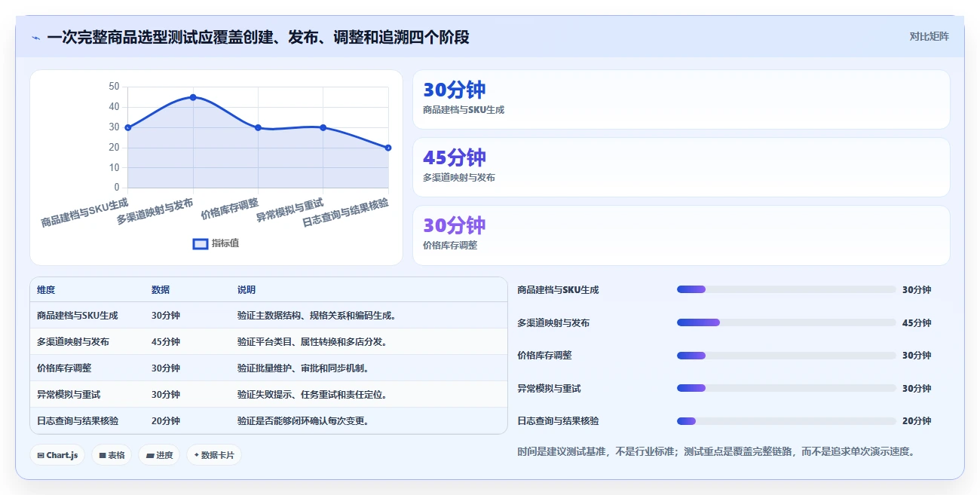Click the icon inside the 表格 chip
The width and height of the screenshot is (980, 495).
click(x=103, y=455)
